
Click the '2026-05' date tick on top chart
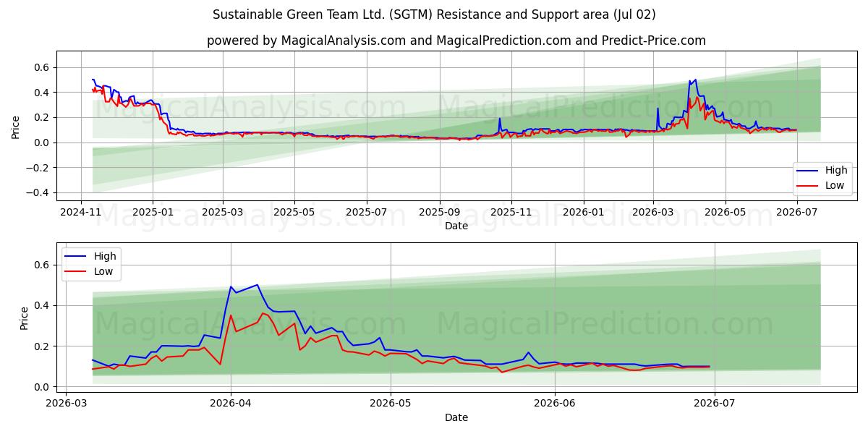(725, 212)
